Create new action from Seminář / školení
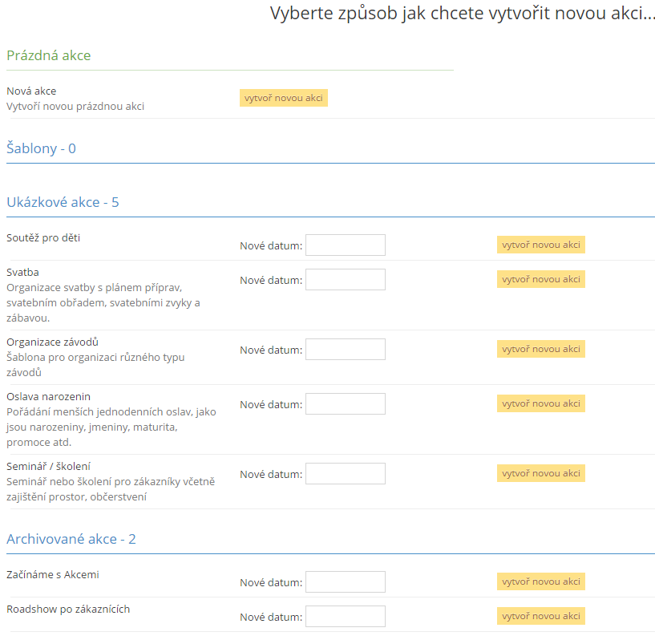 (x=540, y=473)
